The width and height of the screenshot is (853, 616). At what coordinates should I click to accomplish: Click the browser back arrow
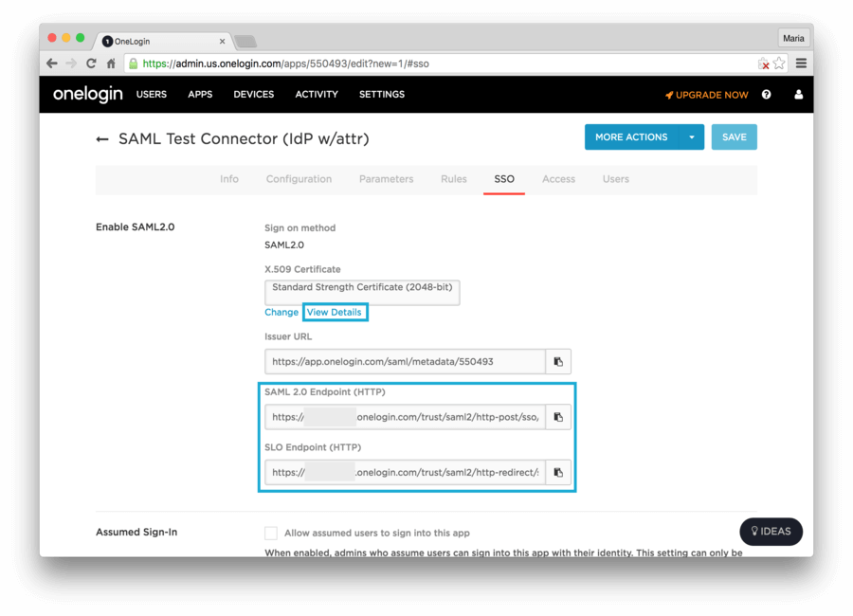[52, 63]
